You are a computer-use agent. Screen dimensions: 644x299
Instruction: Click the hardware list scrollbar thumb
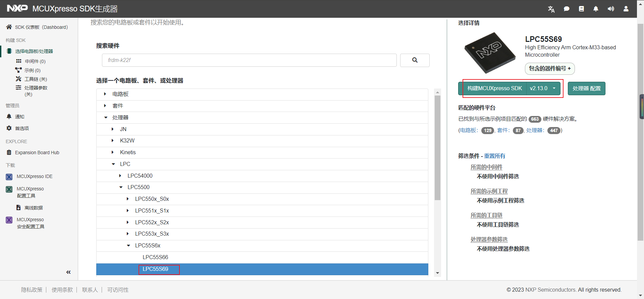[437, 148]
